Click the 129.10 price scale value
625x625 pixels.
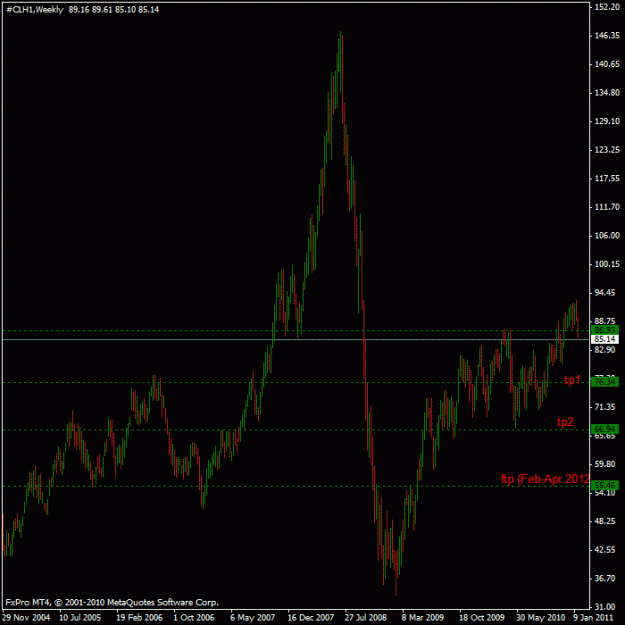(607, 121)
